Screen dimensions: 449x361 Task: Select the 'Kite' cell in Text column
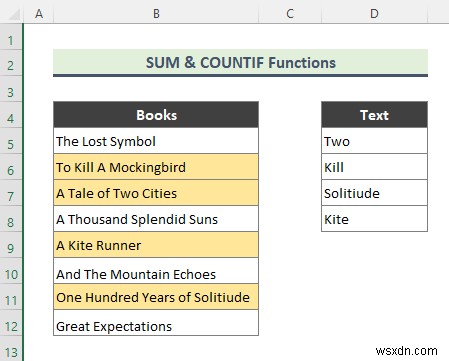click(374, 219)
